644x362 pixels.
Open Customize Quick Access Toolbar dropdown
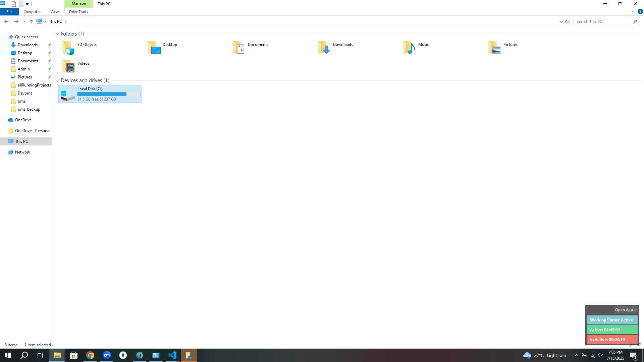pos(28,4)
